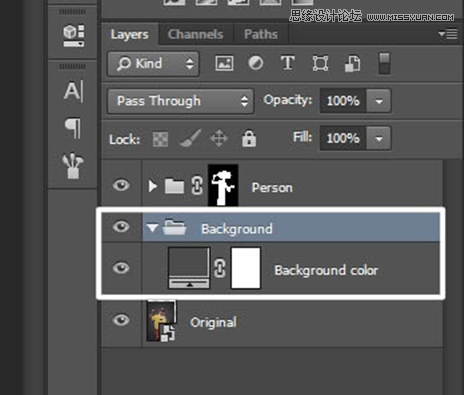Open the 3D panel icon
Screen dimensions: 464x395
pos(74,36)
